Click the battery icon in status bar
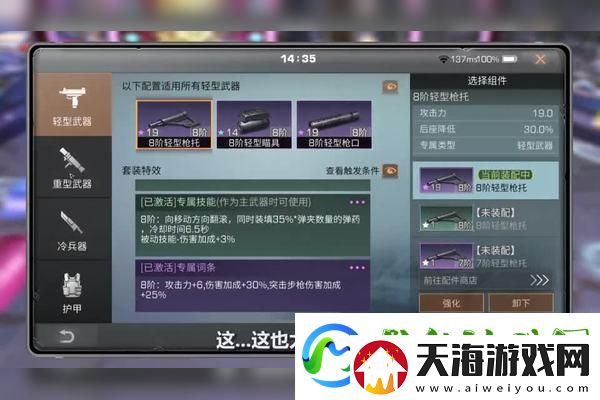Screen dimensions: 600x400 point(509,59)
